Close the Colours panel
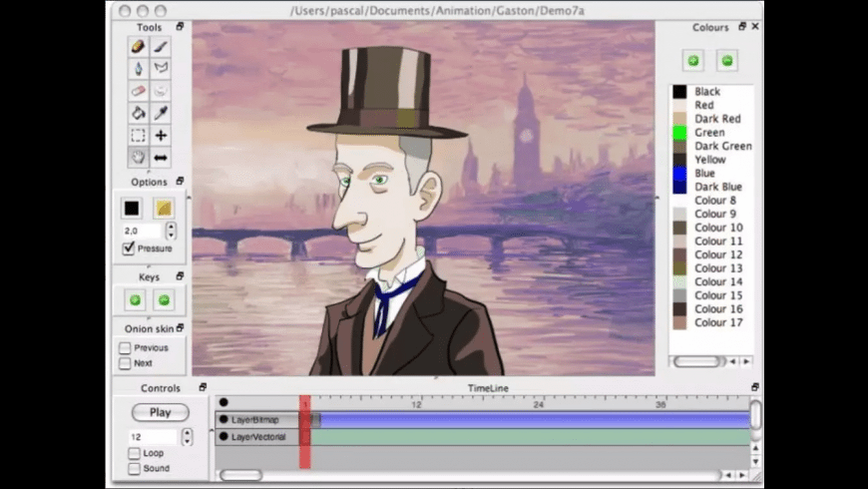 [x=755, y=26]
